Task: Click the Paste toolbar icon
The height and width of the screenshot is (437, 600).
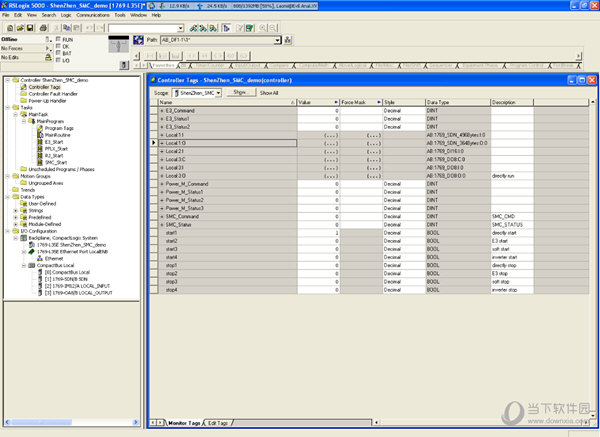Action: 77,28
